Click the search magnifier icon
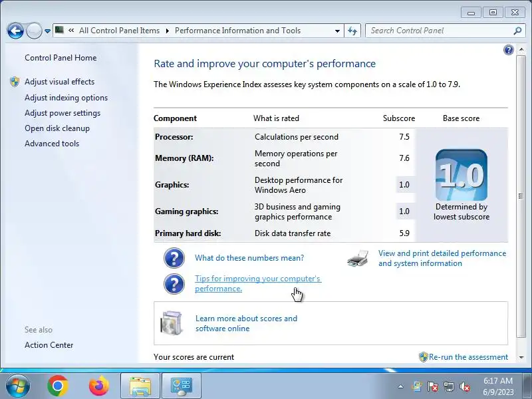Screen dimensions: 532x399 [517, 31]
